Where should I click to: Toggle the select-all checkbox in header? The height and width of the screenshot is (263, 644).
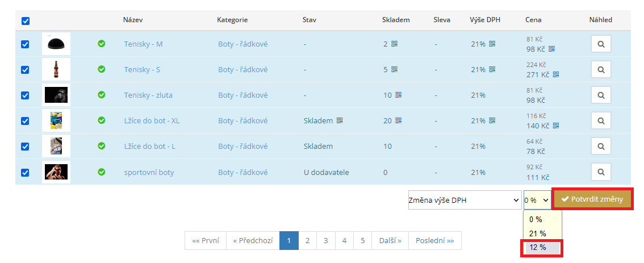pos(26,21)
